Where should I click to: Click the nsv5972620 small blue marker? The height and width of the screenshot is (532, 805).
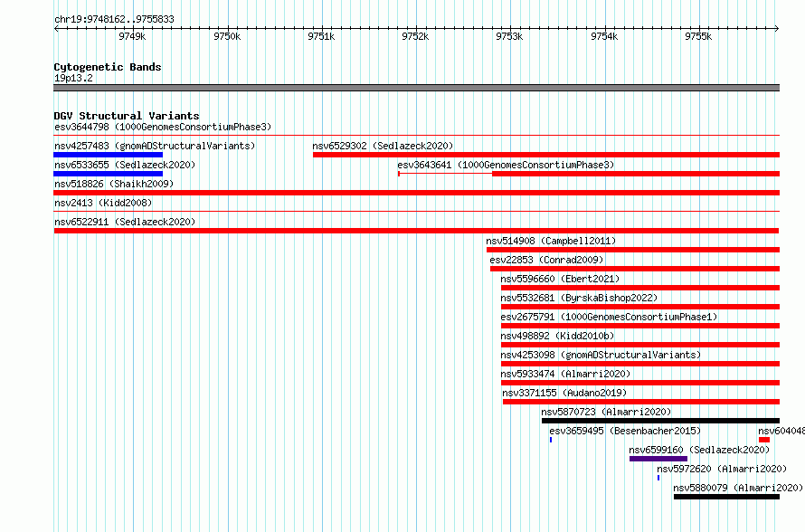point(658,478)
